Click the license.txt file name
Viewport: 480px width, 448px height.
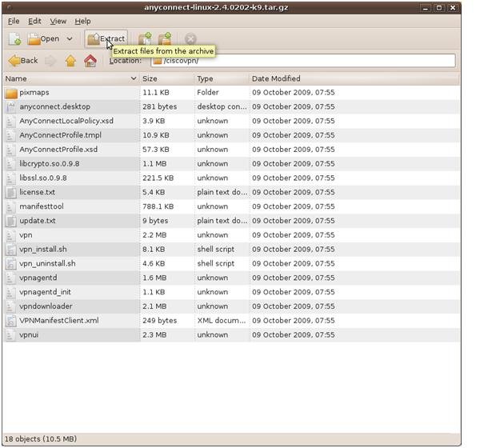tap(38, 192)
